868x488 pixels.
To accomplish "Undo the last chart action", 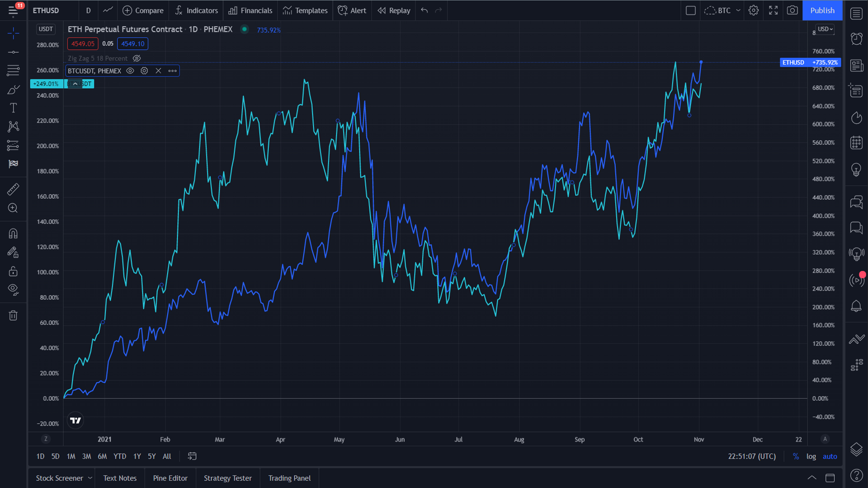I will click(424, 10).
